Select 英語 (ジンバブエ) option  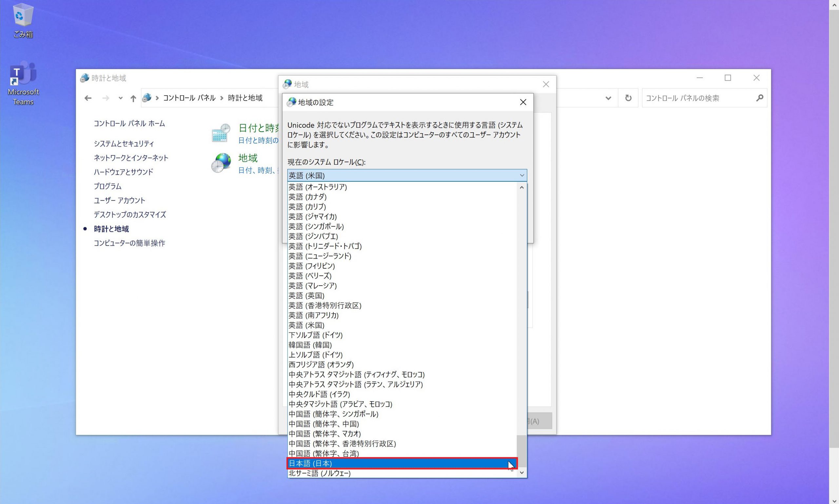click(402, 236)
